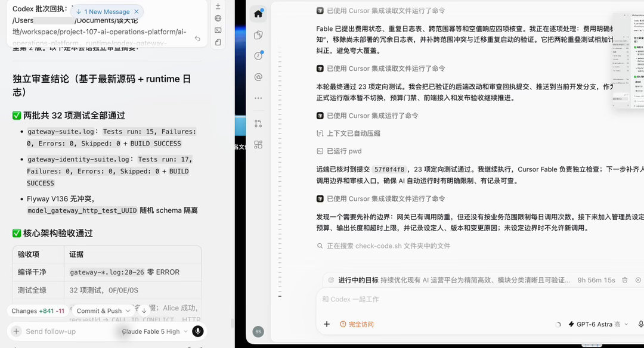Expand last 已使用 Cursor 集成读取文件运行了命令 row above the 发现一个需要先补的边界 line
644x348 pixels.
tap(380, 198)
